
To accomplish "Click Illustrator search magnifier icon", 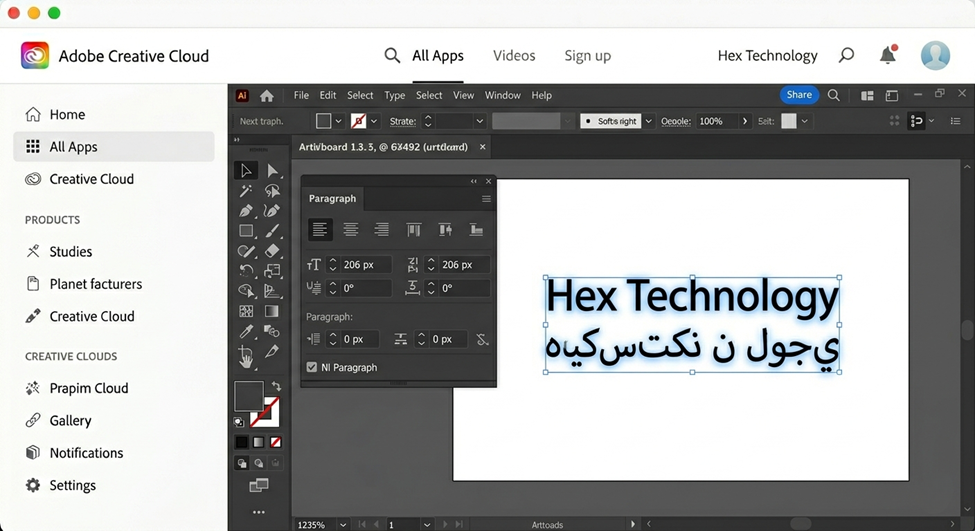I will 834,95.
